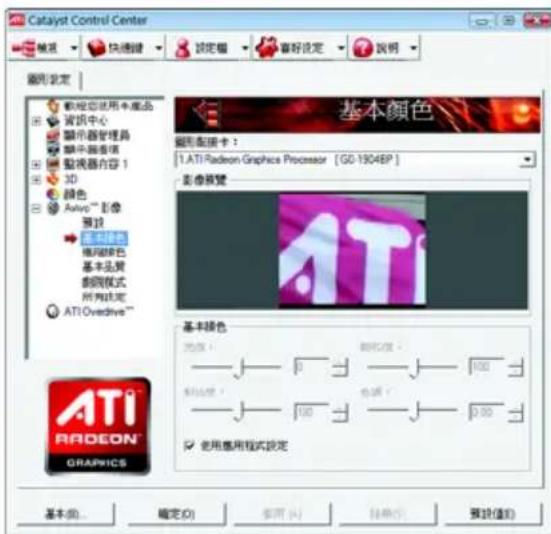Select 進階顏色 under Avivo 影像

click(104, 253)
